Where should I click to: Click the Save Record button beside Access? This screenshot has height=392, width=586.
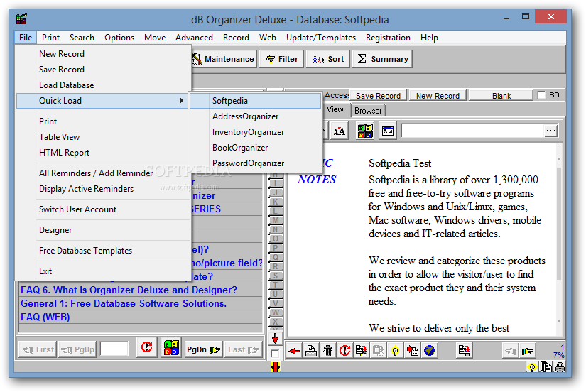[x=378, y=96]
